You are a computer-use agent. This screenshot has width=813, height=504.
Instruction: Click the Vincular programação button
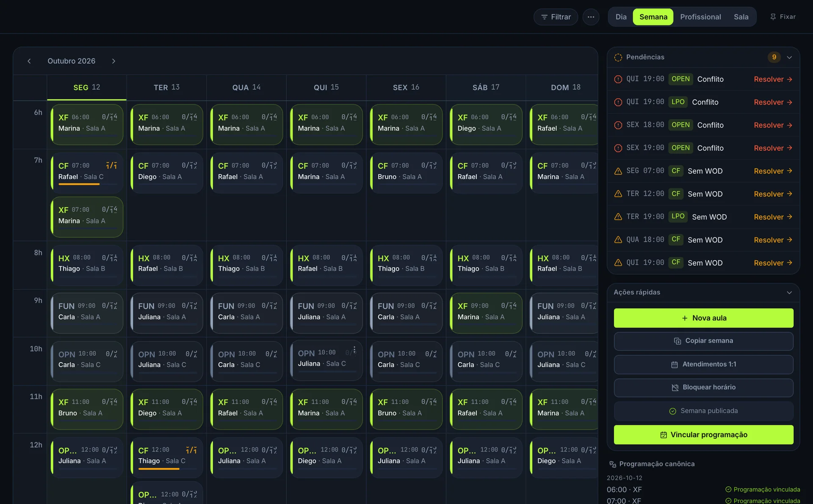(703, 435)
